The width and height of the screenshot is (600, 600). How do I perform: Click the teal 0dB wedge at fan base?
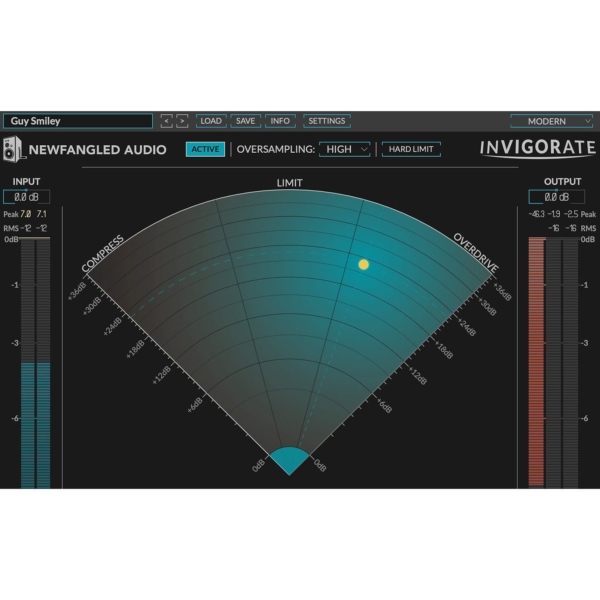coord(289,460)
